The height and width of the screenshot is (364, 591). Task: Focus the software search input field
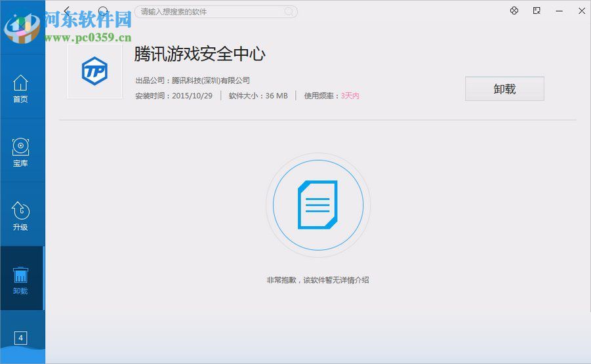point(216,12)
